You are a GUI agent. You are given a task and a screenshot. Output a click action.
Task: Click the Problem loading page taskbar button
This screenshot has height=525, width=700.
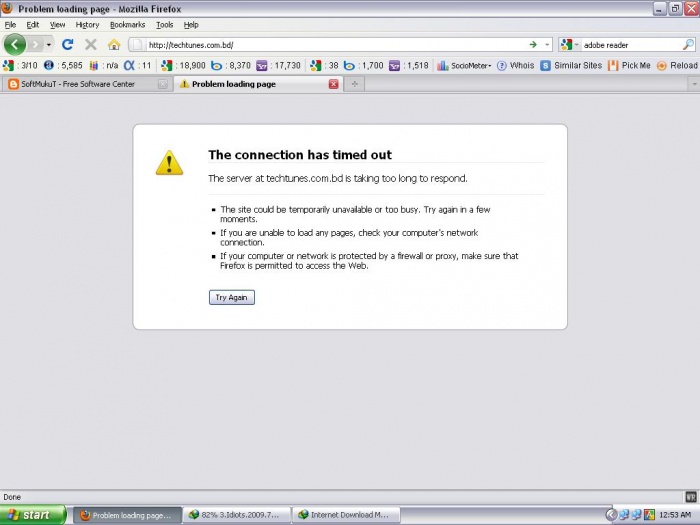[127, 515]
